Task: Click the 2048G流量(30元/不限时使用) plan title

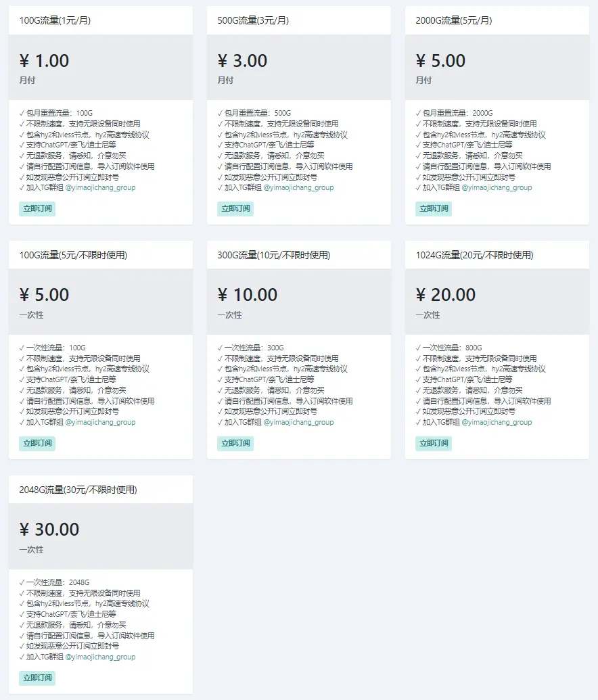Action: (x=78, y=490)
